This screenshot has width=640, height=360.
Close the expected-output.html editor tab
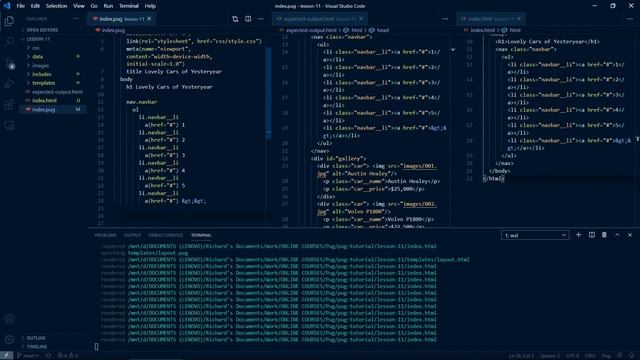click(361, 19)
